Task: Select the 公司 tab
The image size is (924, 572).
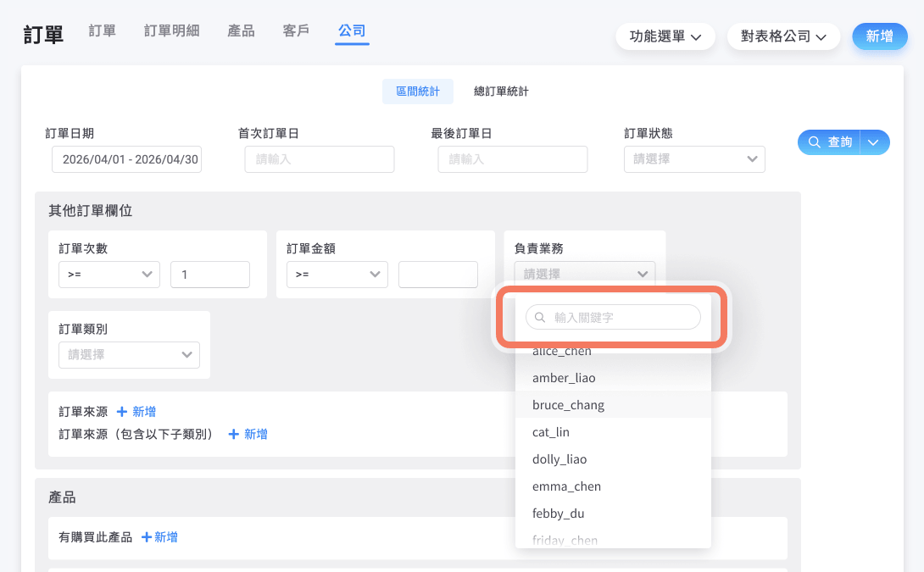Action: click(x=352, y=31)
